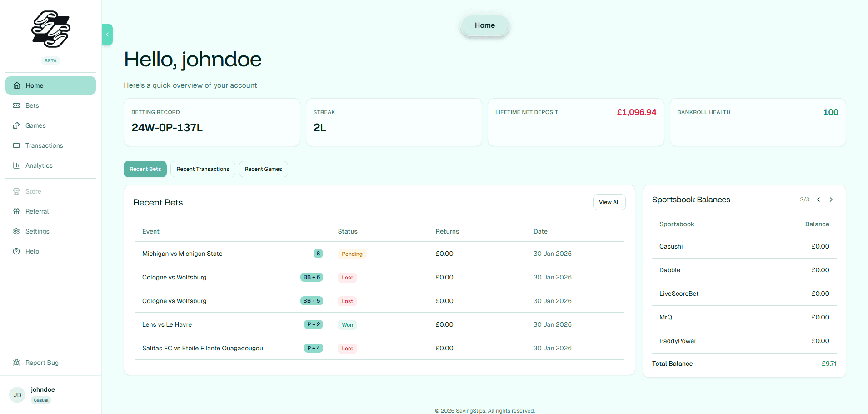Click the Report Bug icon
The image size is (868, 414).
(16, 363)
